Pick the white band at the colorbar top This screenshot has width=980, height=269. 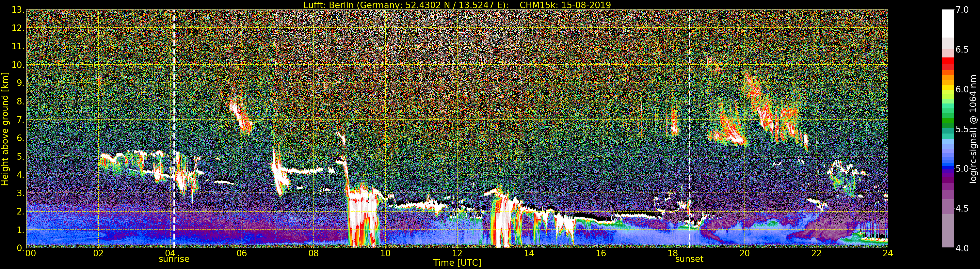click(948, 23)
